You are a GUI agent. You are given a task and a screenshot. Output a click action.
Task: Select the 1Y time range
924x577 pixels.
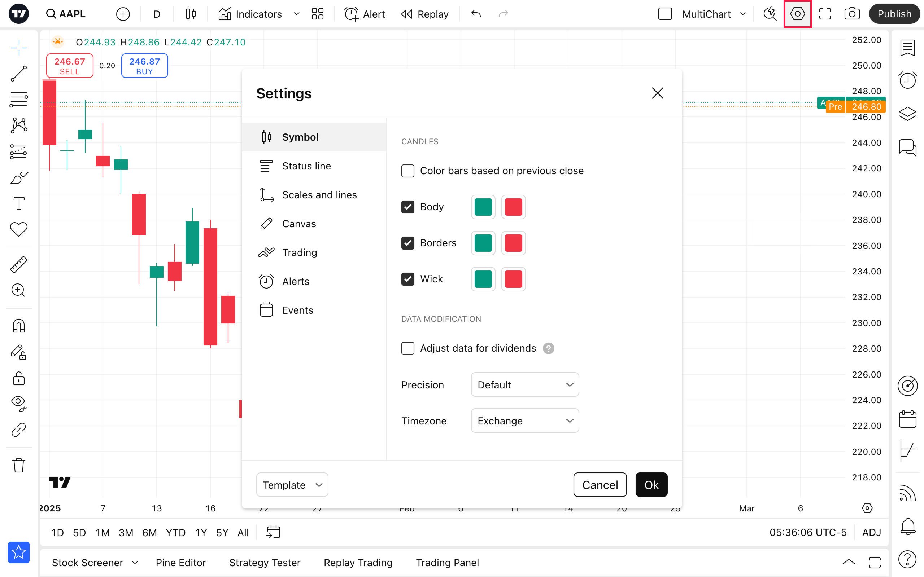pyautogui.click(x=201, y=532)
